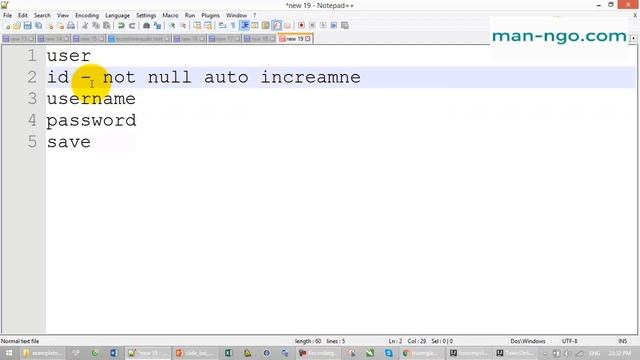Stop macro recording toolbar icon
Image resolution: width=640 pixels, height=360 pixels.
[312, 26]
